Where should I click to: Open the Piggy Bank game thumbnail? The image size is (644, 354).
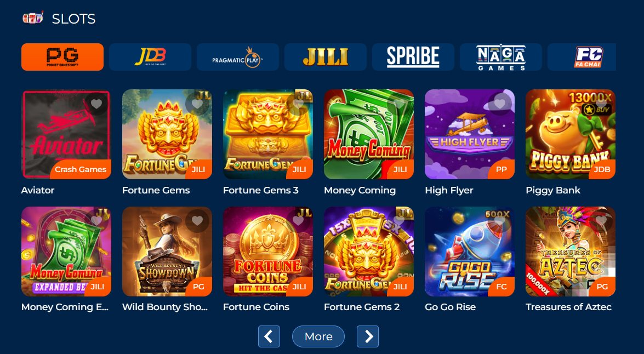(571, 134)
